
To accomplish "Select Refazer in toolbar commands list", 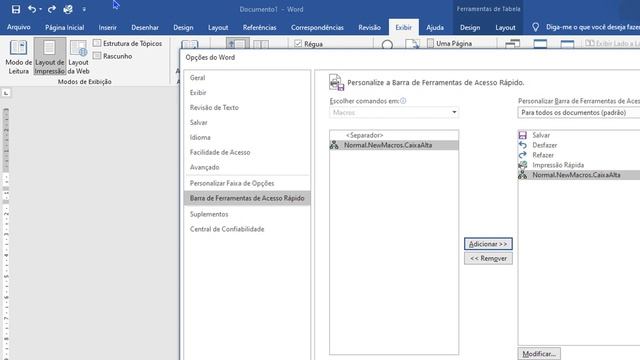I will pyautogui.click(x=579, y=155).
